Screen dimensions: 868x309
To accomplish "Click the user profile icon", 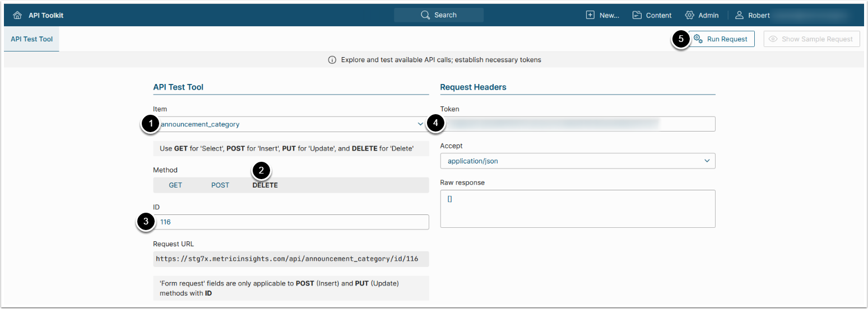I will click(739, 15).
